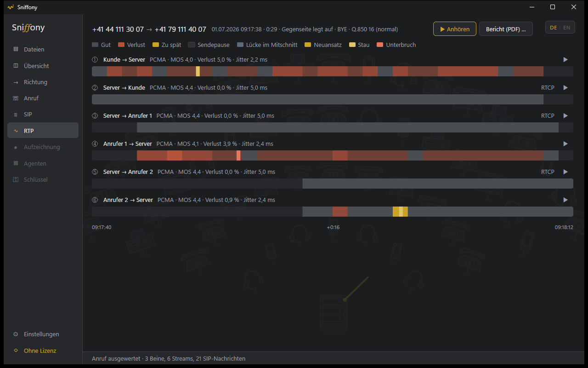Play the Kunde → Server stream
The width and height of the screenshot is (588, 368).
pyautogui.click(x=565, y=60)
